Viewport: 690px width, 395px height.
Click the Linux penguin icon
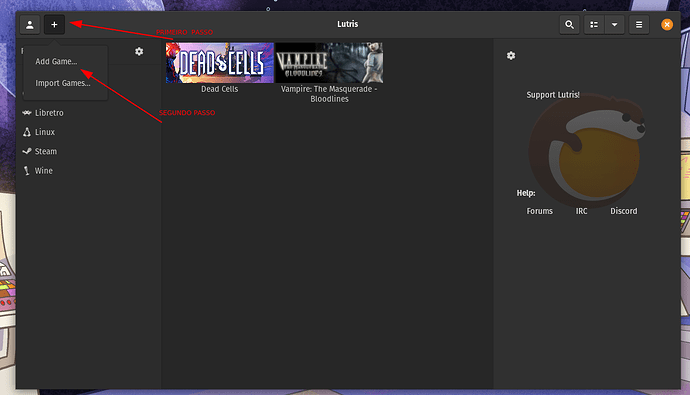click(x=26, y=132)
